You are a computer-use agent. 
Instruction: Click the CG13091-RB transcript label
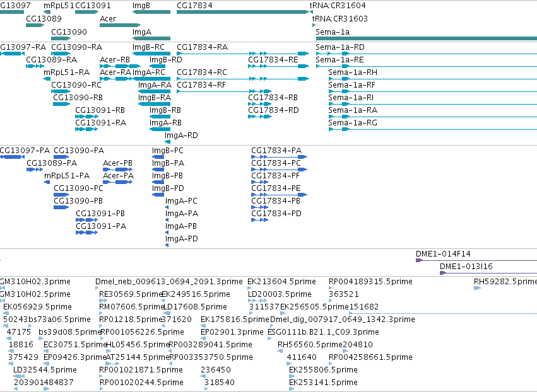pos(100,110)
